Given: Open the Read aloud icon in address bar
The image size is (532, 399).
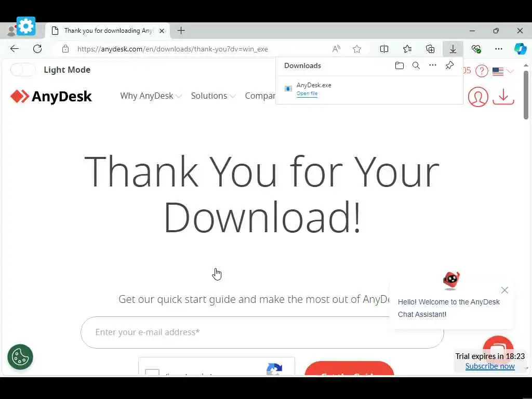Looking at the screenshot, I should (x=336, y=49).
